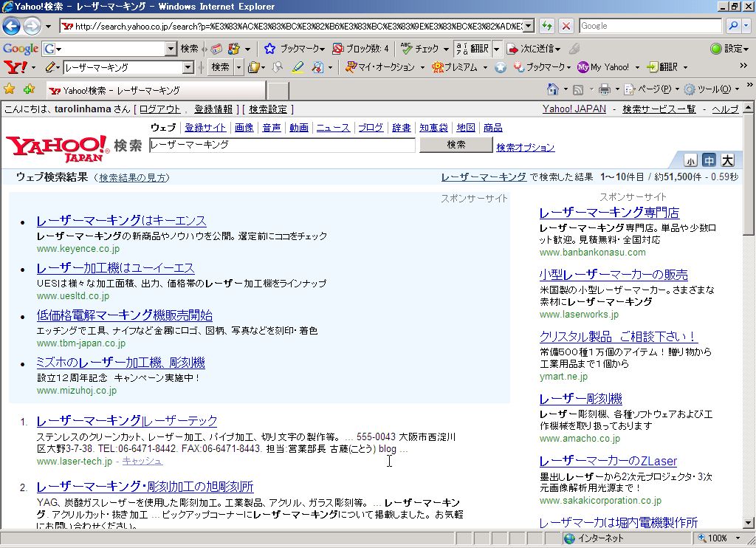The width and height of the screenshot is (756, 548).
Task: Click the Google search box at top right
Action: tap(651, 26)
